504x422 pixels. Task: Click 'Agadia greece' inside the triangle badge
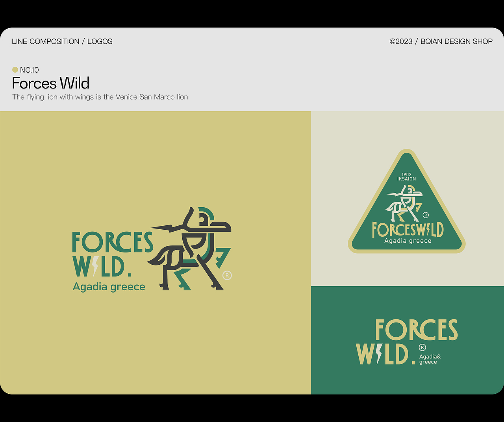[x=408, y=241]
